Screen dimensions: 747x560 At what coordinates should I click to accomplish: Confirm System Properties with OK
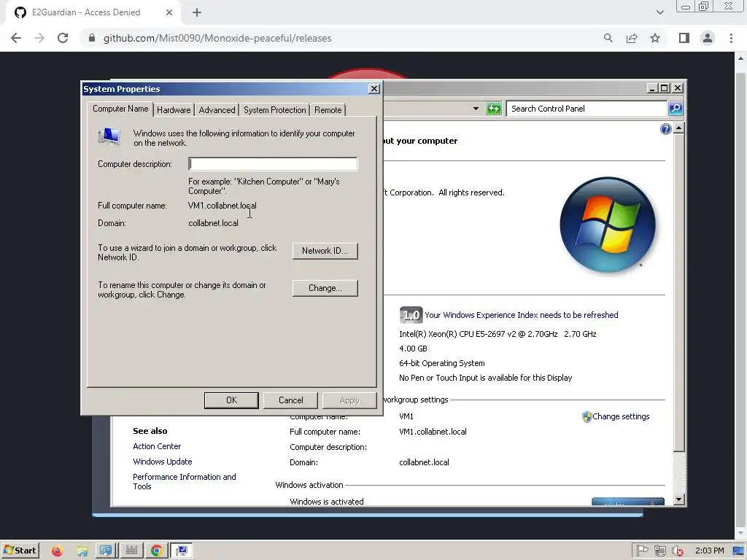coord(231,400)
